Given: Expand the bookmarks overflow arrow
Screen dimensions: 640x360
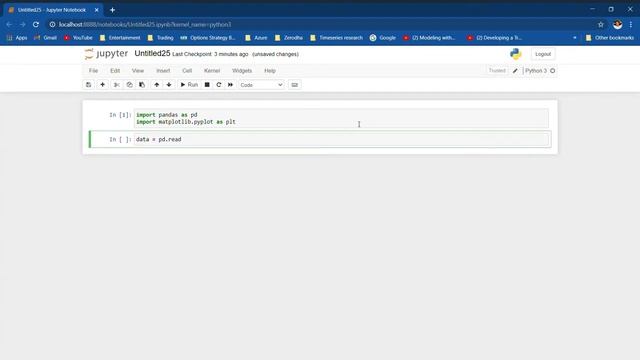Looking at the screenshot, I should coord(575,38).
